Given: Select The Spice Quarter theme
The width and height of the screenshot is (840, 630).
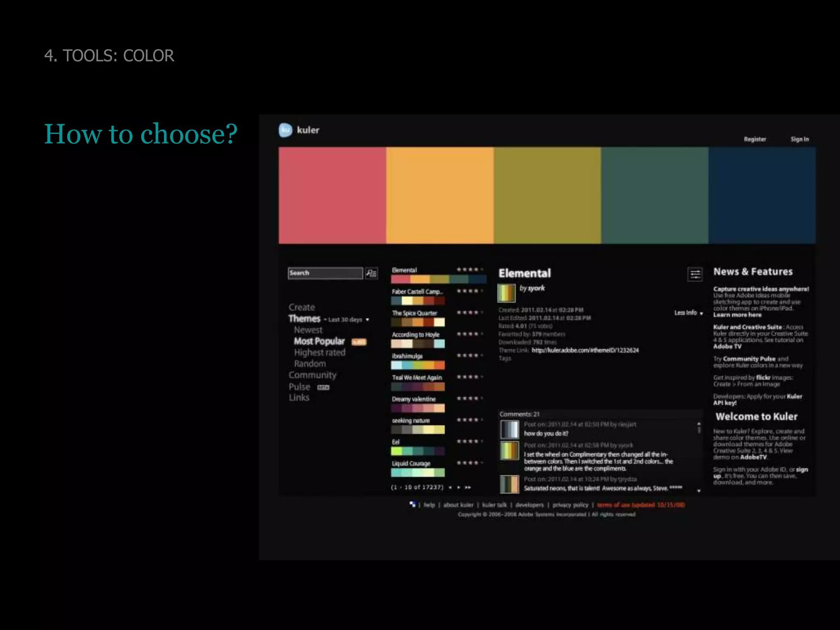Looking at the screenshot, I should (x=438, y=318).
